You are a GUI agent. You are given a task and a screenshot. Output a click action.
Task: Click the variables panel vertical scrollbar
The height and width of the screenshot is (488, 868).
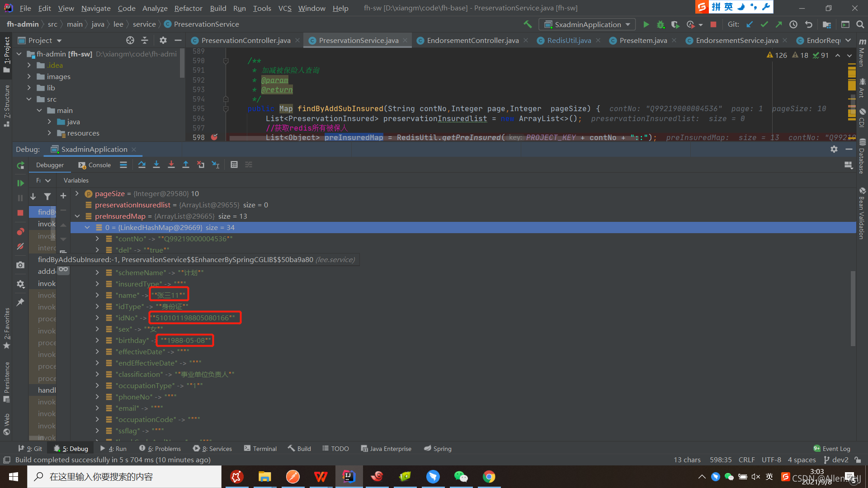click(x=853, y=309)
